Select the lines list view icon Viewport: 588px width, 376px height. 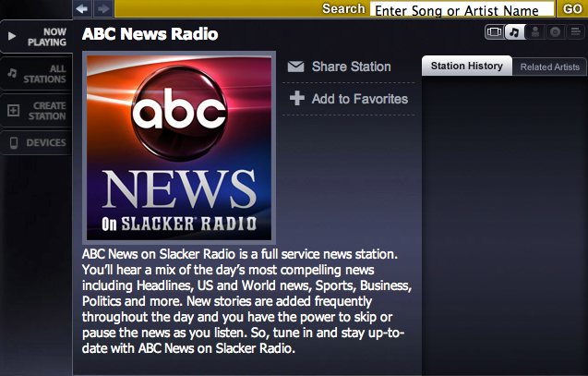(x=575, y=32)
